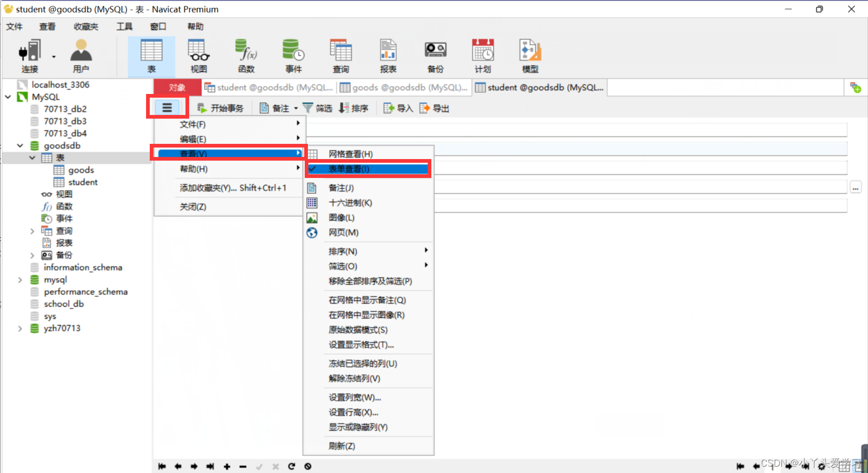Open the 收藏夹 (Favorites) menu
This screenshot has height=473, width=868.
tap(86, 26)
